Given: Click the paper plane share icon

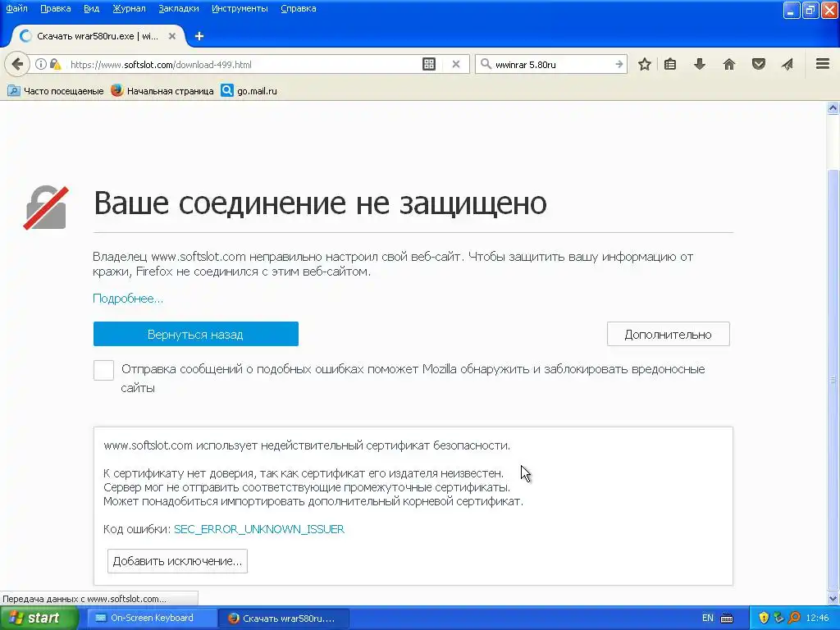Looking at the screenshot, I should click(x=787, y=64).
